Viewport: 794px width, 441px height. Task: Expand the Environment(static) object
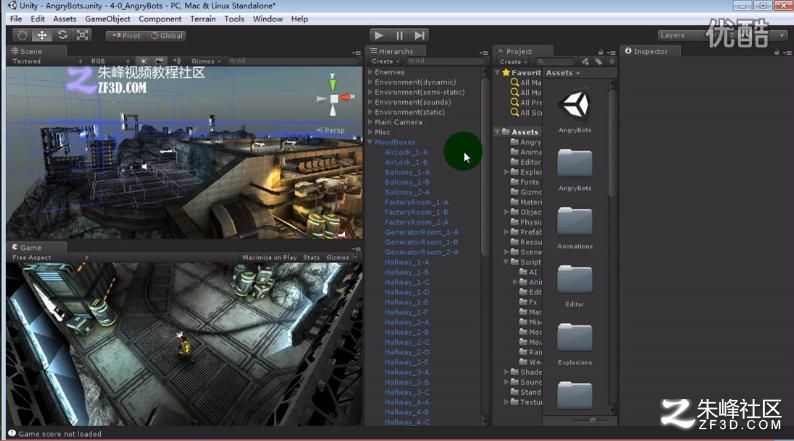371,112
